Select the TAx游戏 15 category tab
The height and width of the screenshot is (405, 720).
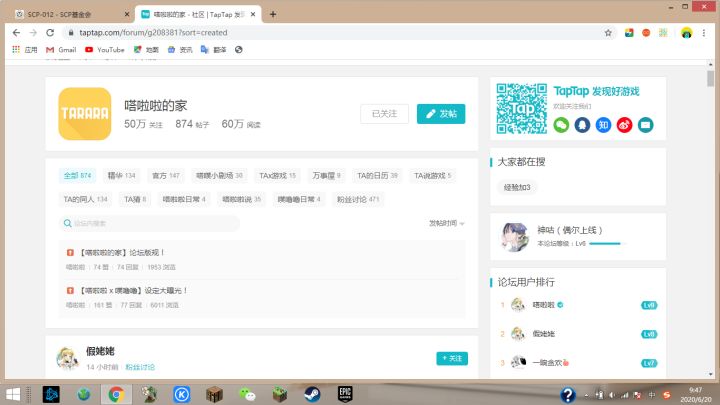coord(277,175)
